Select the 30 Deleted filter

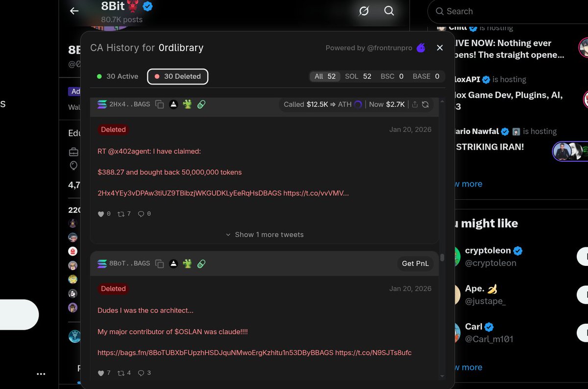(177, 77)
